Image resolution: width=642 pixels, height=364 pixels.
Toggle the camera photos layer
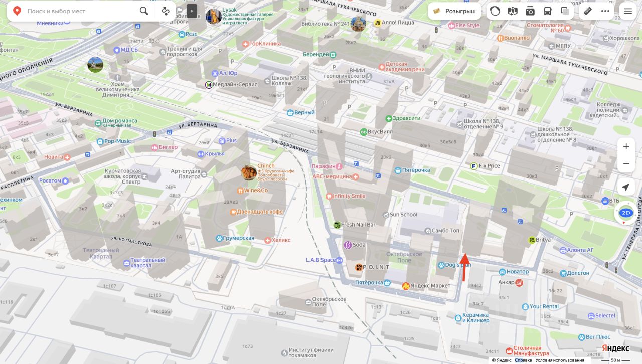coord(530,11)
